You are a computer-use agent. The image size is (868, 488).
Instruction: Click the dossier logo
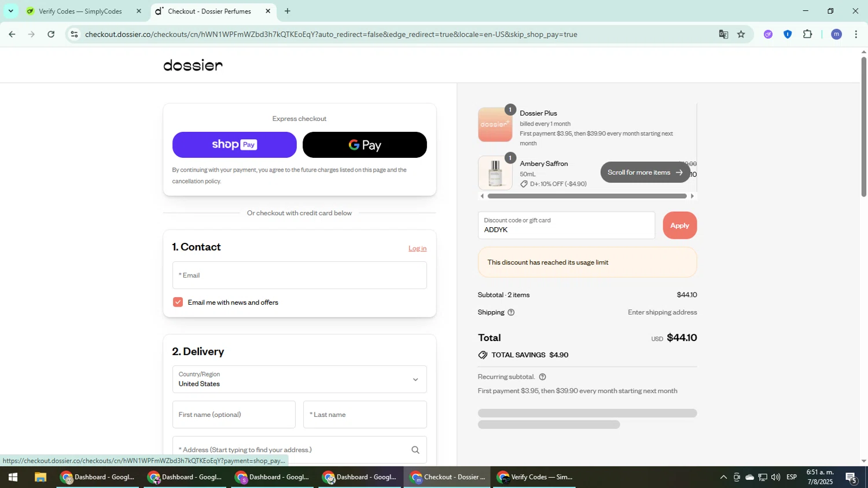(x=193, y=65)
